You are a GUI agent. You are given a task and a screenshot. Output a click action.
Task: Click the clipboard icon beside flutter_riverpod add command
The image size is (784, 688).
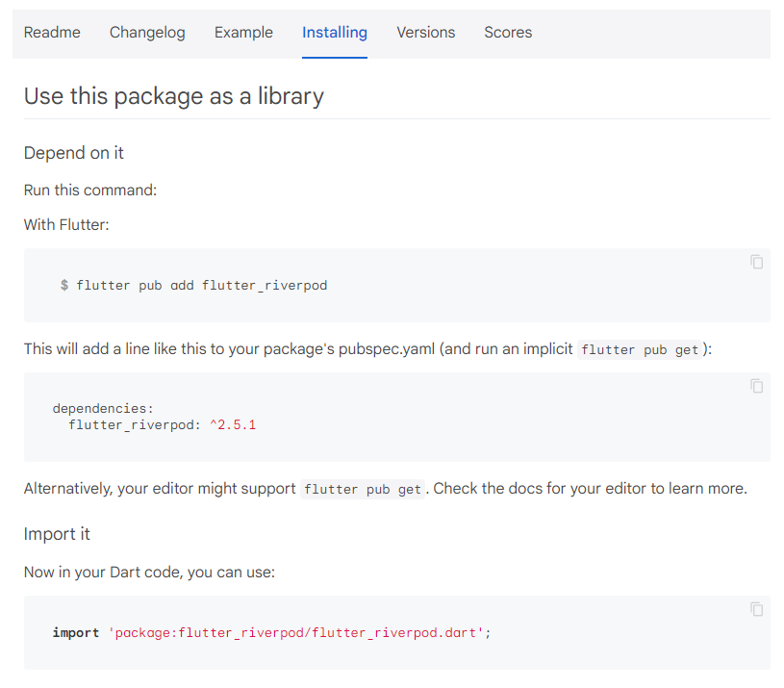(x=756, y=262)
